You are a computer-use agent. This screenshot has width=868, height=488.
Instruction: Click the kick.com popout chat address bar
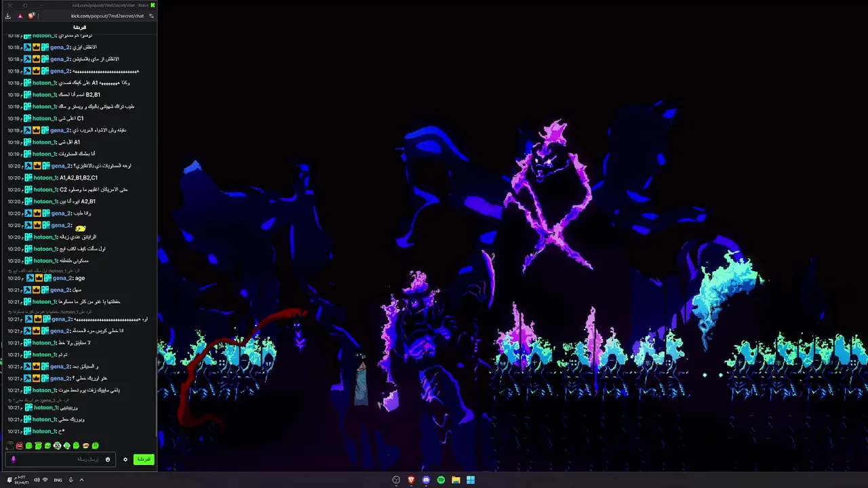click(x=108, y=16)
